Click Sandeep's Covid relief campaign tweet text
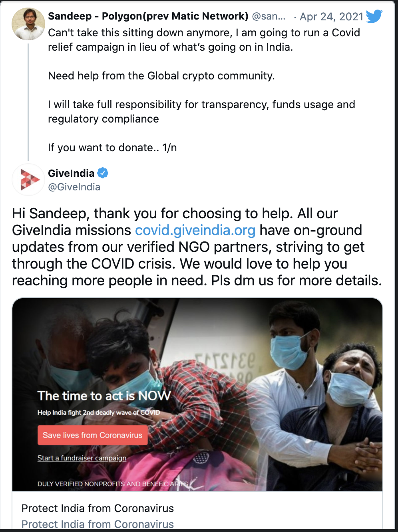Screen dimensions: 398x532 tap(204, 40)
